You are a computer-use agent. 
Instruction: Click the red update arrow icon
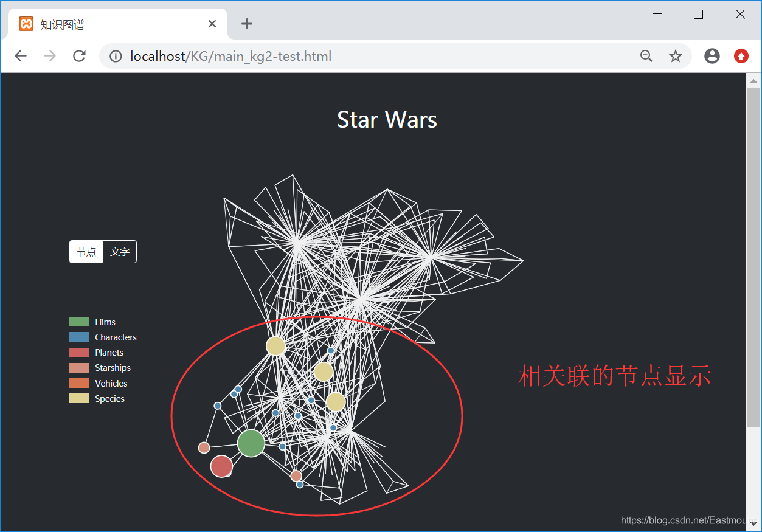[x=741, y=57]
